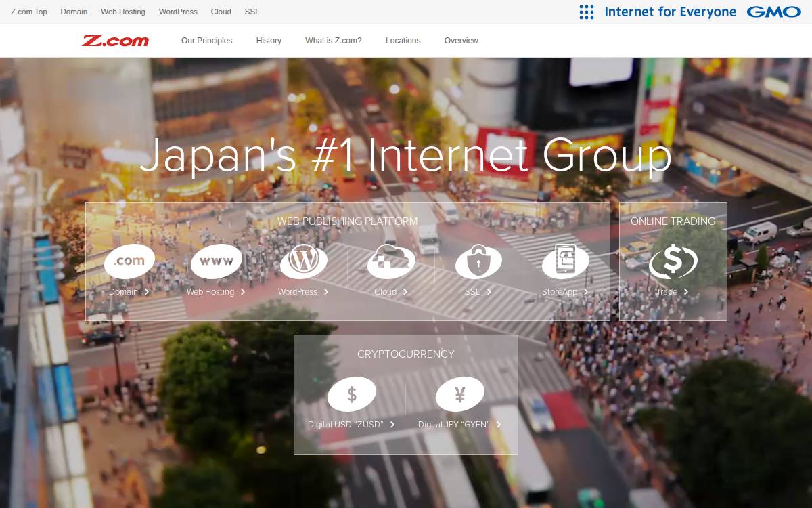Follow the StoreApp text link
The image size is (812, 508).
560,292
